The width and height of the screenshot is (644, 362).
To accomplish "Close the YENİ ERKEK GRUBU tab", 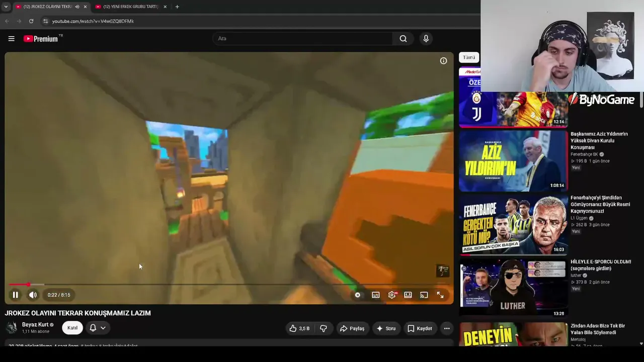I will pyautogui.click(x=165, y=7).
